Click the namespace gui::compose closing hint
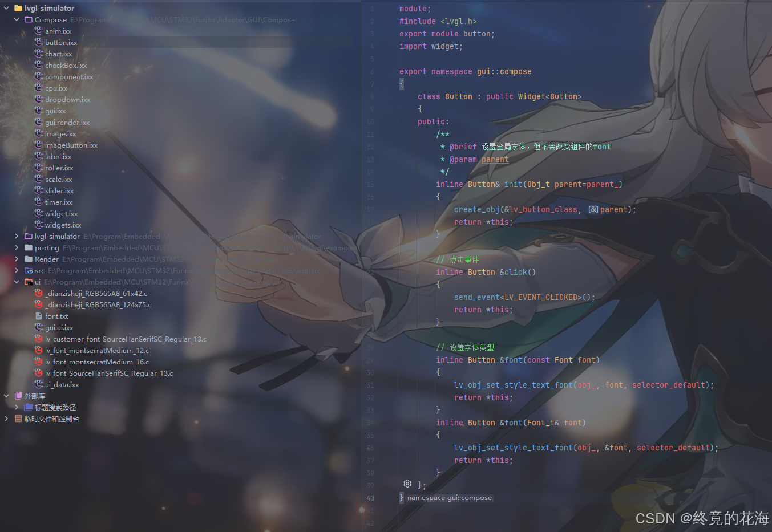This screenshot has width=772, height=532. 450,498
